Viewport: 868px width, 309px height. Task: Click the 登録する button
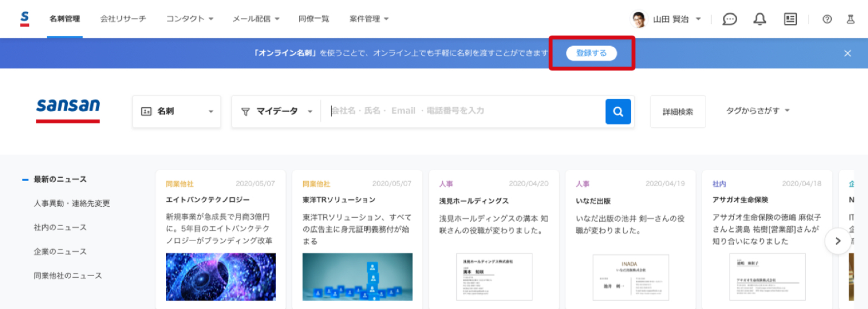coord(591,53)
